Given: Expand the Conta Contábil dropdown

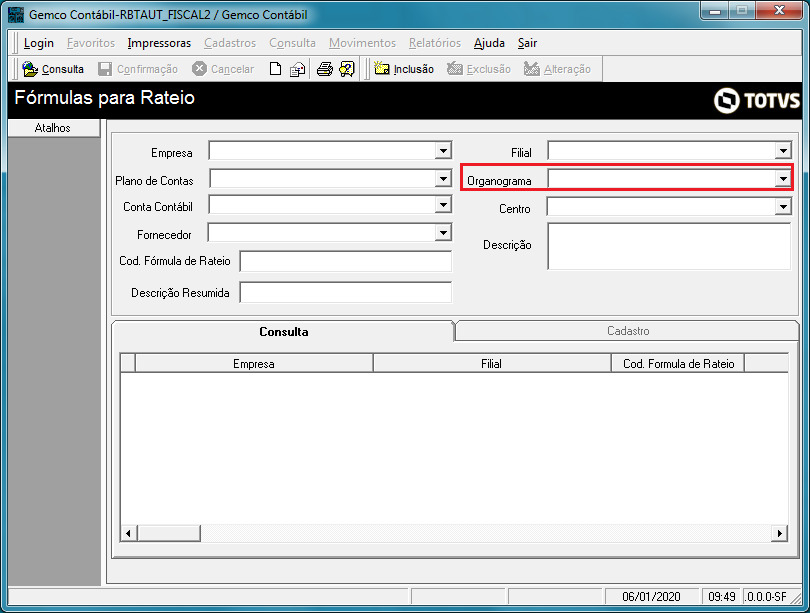Looking at the screenshot, I should point(443,205).
